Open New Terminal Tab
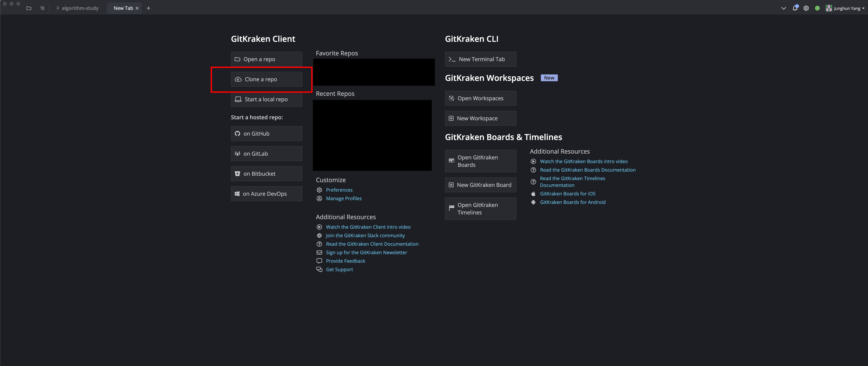 [x=480, y=59]
